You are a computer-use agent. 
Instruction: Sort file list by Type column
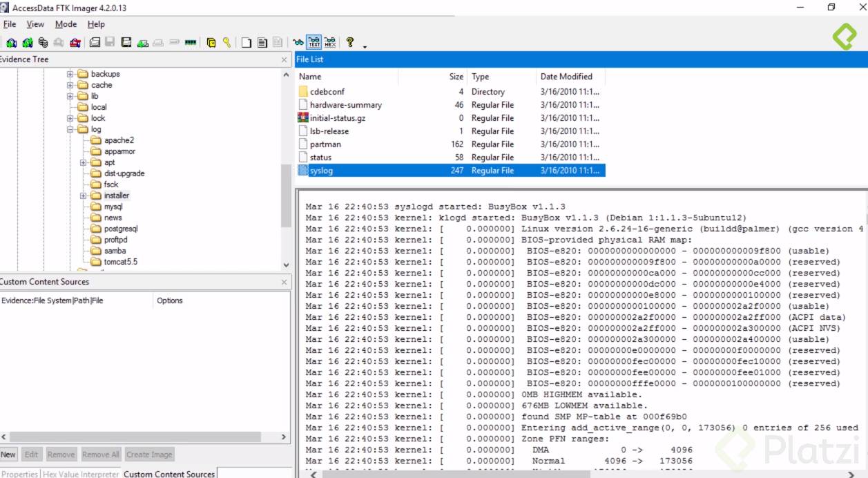click(x=502, y=77)
